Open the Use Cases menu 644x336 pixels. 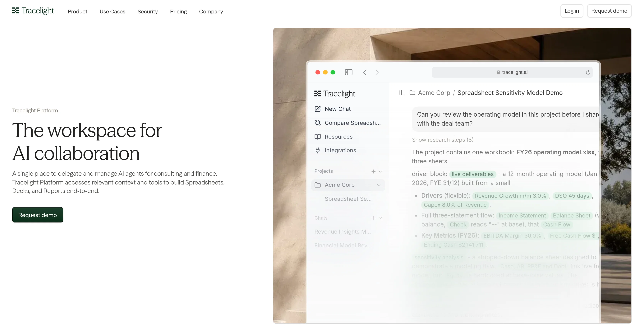click(x=112, y=12)
